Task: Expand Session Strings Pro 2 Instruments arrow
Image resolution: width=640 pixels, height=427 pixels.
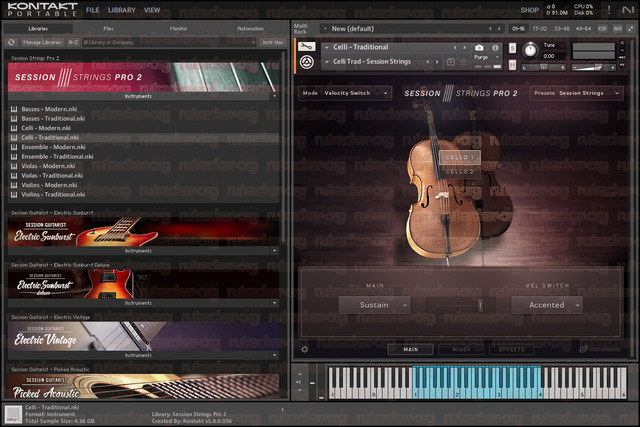Action: tap(274, 96)
